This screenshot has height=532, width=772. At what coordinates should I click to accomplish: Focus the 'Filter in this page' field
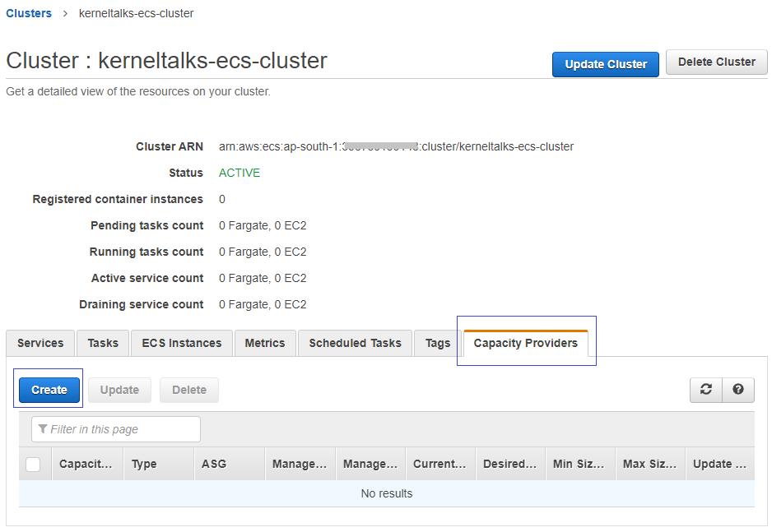116,429
